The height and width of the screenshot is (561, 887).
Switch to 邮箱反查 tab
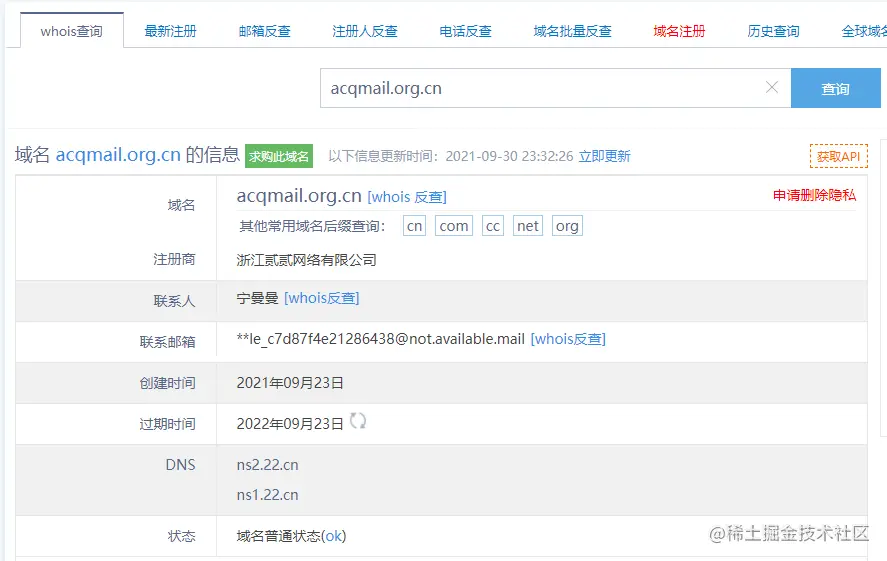pyautogui.click(x=264, y=31)
